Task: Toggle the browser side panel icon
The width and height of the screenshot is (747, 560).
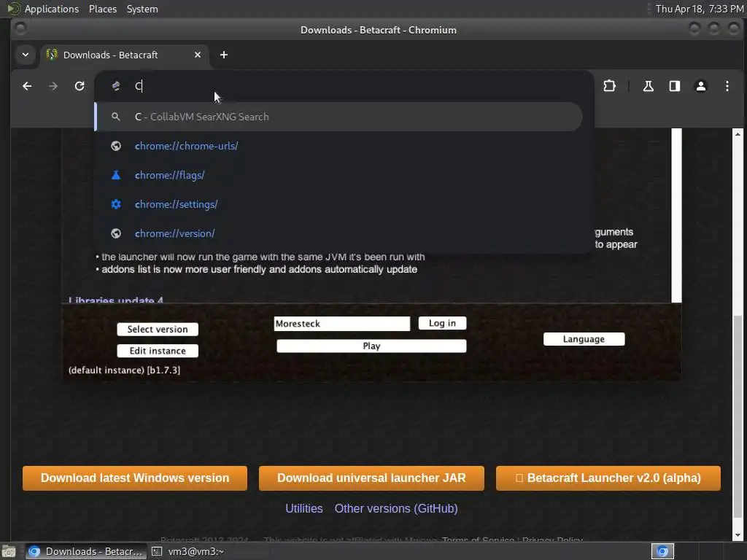Action: (x=675, y=86)
